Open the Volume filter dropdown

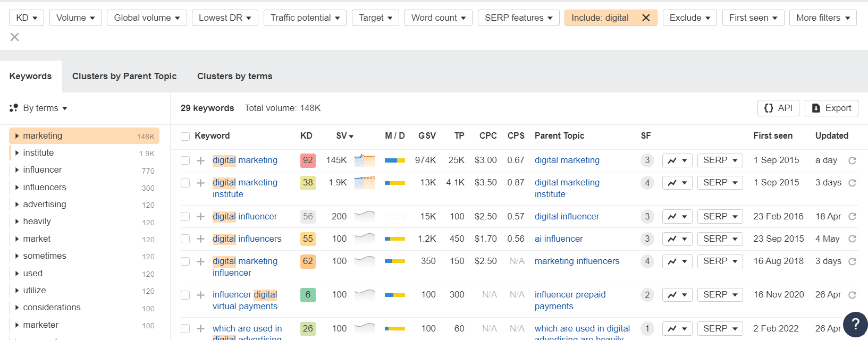click(x=75, y=18)
